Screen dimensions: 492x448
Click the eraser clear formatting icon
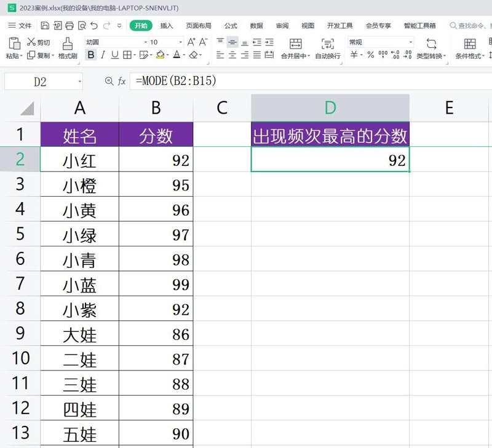(x=194, y=55)
